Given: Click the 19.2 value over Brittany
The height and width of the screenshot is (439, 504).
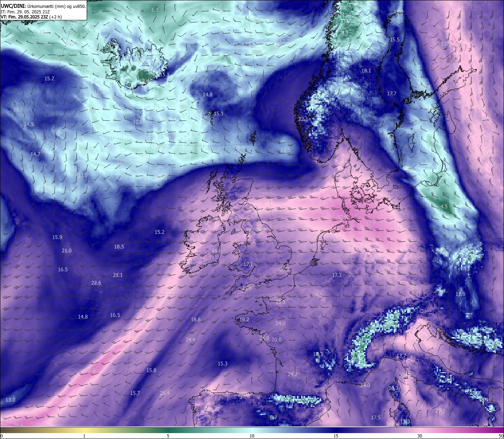Looking at the screenshot, I should pyautogui.click(x=244, y=319).
